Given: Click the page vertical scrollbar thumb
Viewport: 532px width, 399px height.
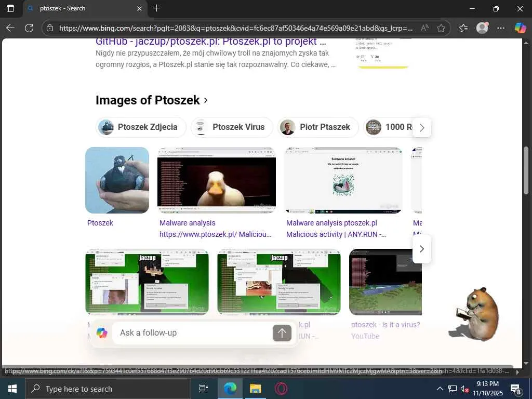Looking at the screenshot, I should click(x=526, y=170).
